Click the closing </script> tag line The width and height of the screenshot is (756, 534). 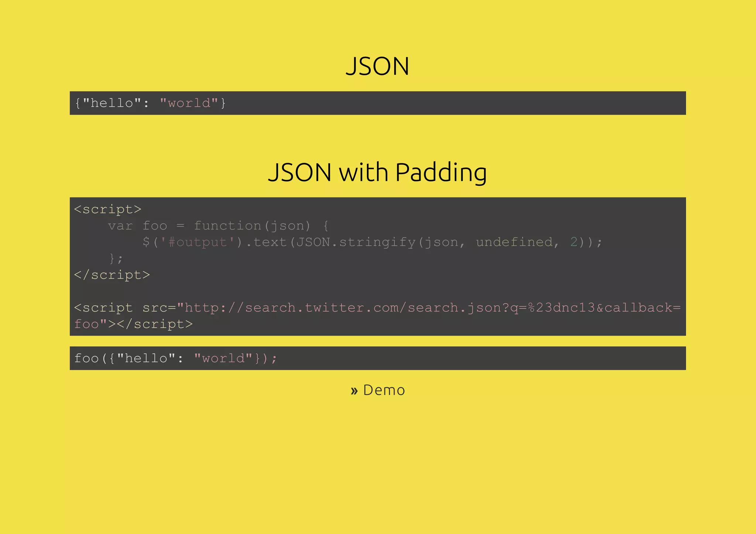point(112,275)
